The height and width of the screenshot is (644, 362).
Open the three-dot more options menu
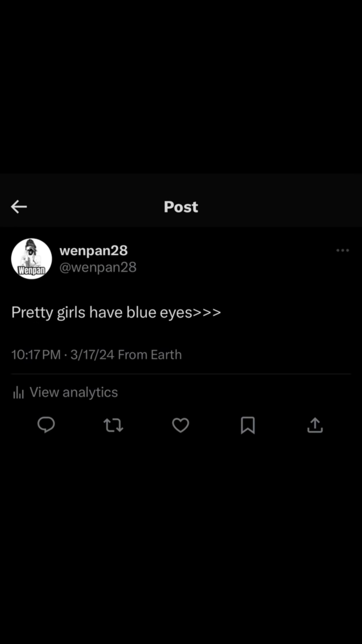[343, 250]
